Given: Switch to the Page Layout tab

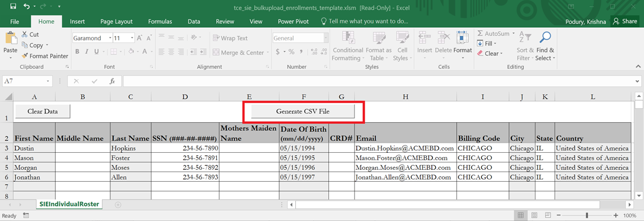Looking at the screenshot, I should coord(117,22).
